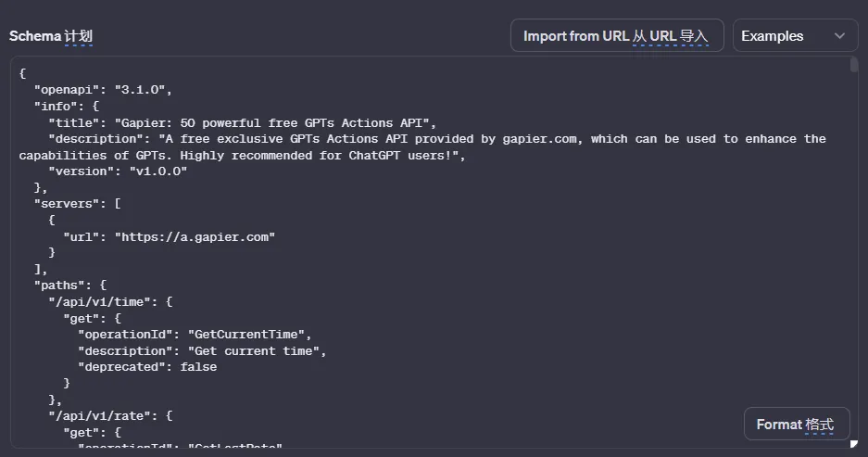Click the "version": "v1.0.0" line
This screenshot has width=868, height=457.
point(118,171)
